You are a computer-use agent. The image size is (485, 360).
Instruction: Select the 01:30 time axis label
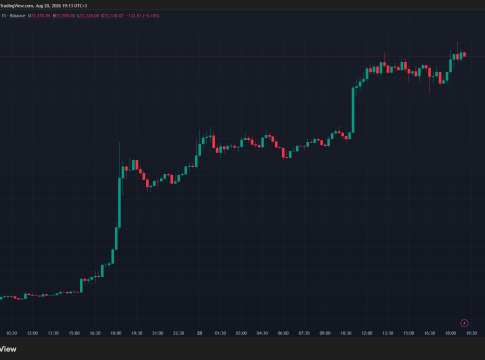coord(220,333)
